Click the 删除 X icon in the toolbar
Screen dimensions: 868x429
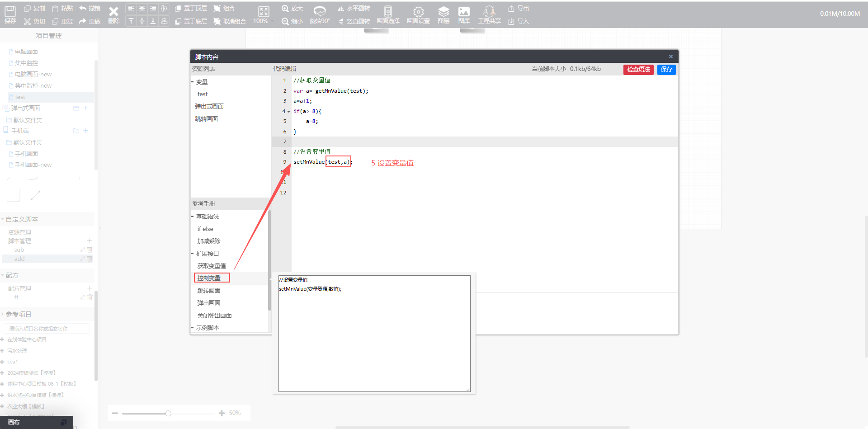point(114,12)
